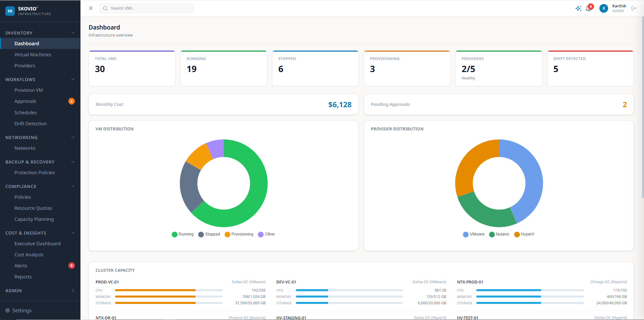Viewport: 644px width, 320px height.
Task: Click PROD-VC-01 CPU usage bar
Action: 169,290
